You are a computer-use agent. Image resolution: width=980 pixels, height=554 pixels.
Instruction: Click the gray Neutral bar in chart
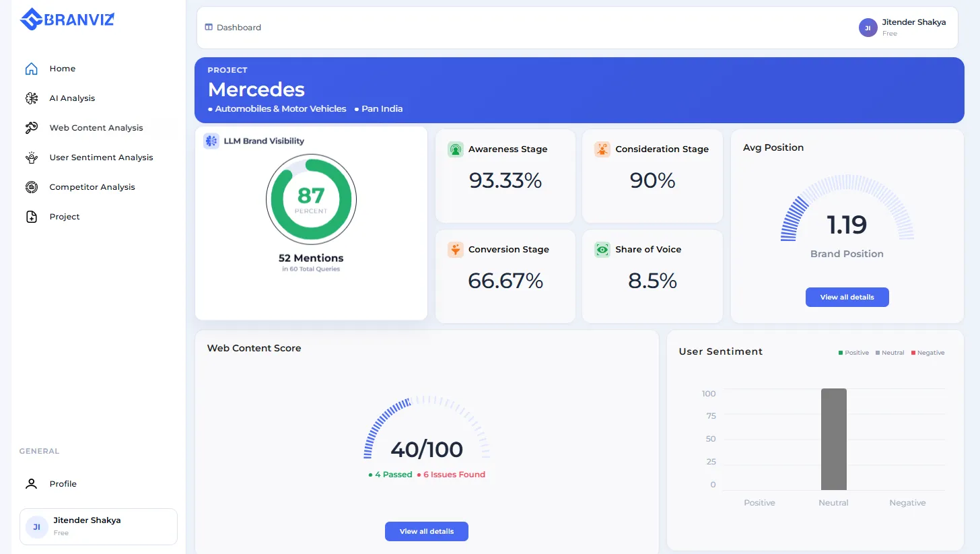click(833, 439)
